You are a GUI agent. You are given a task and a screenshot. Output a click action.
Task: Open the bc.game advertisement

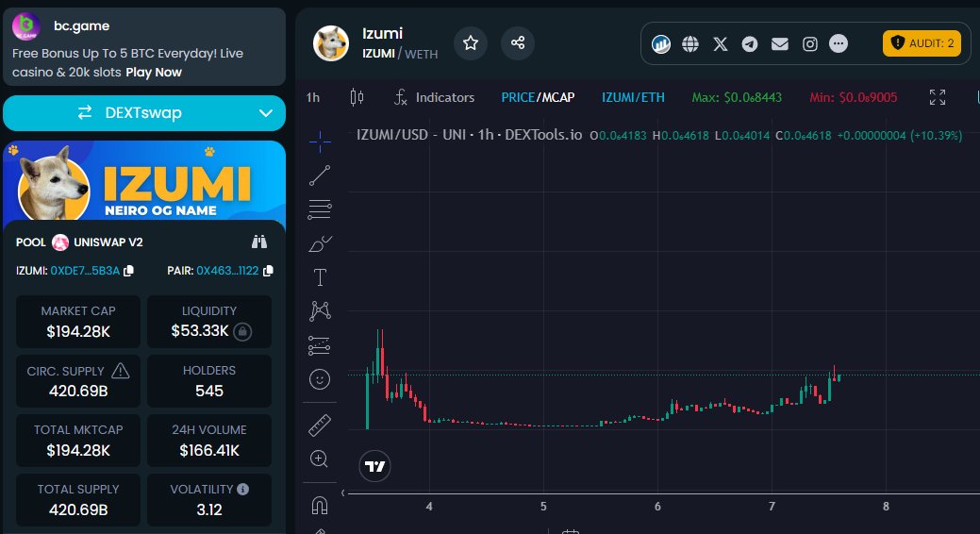point(144,47)
